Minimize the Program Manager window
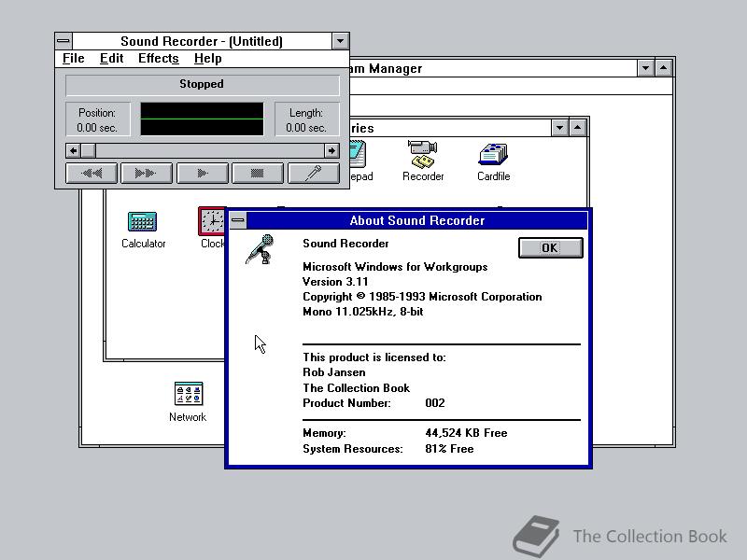Image resolution: width=747 pixels, height=560 pixels. (x=645, y=68)
